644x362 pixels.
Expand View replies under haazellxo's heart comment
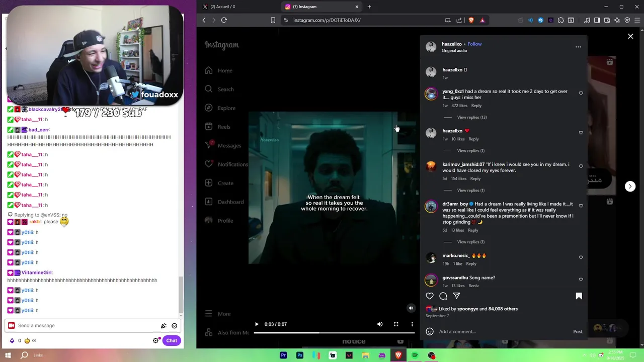click(x=470, y=151)
